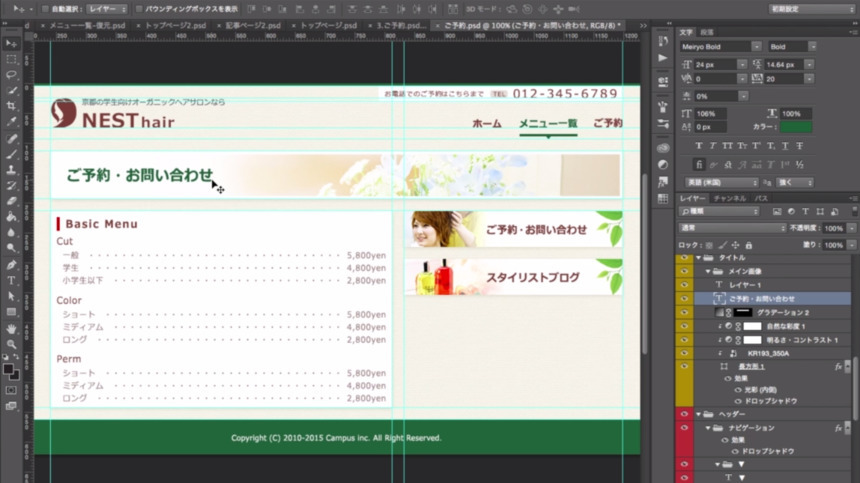
Task: Hide the グラデーション 2 layer
Action: [684, 312]
